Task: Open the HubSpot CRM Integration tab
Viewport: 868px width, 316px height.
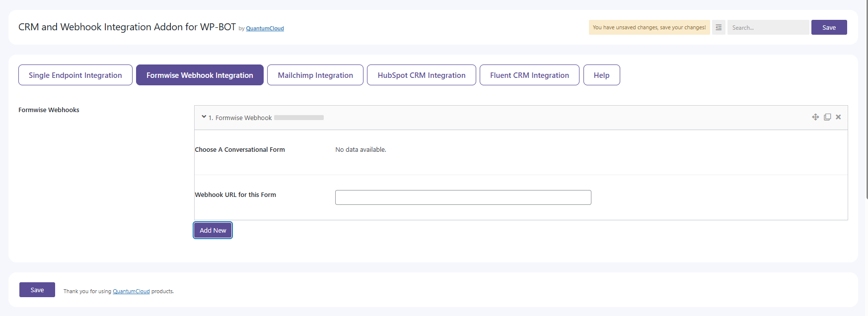Action: [422, 75]
